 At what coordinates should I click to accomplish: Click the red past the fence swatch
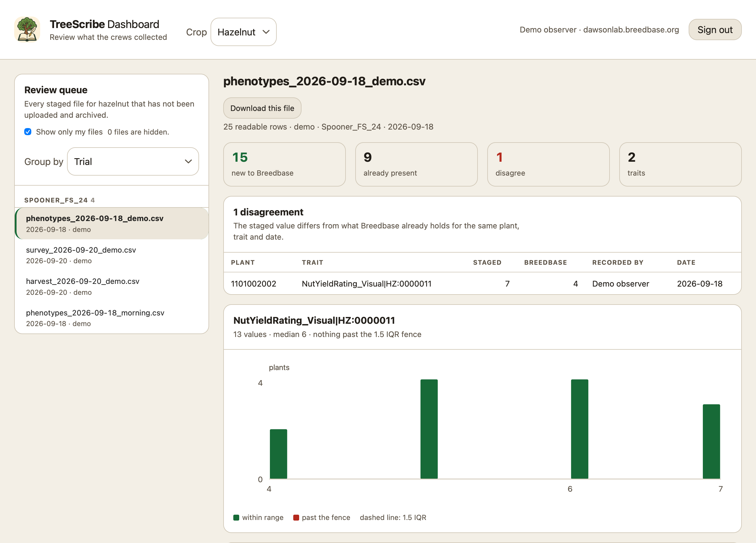(x=296, y=518)
